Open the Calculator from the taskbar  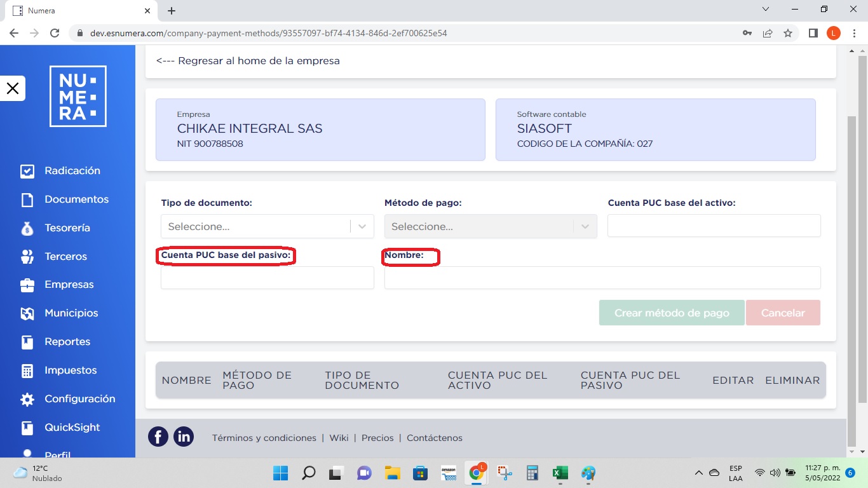pos(532,473)
